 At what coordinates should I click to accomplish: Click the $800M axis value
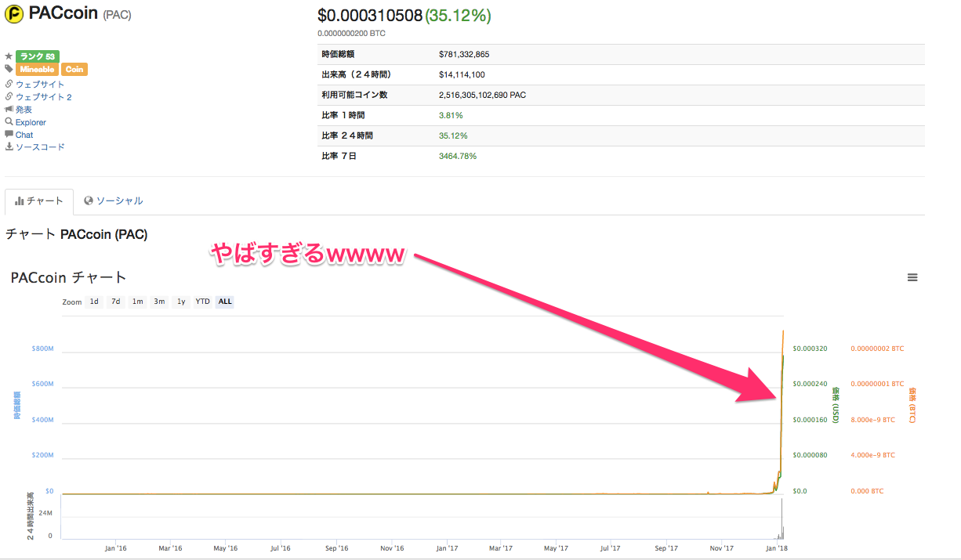pos(42,349)
